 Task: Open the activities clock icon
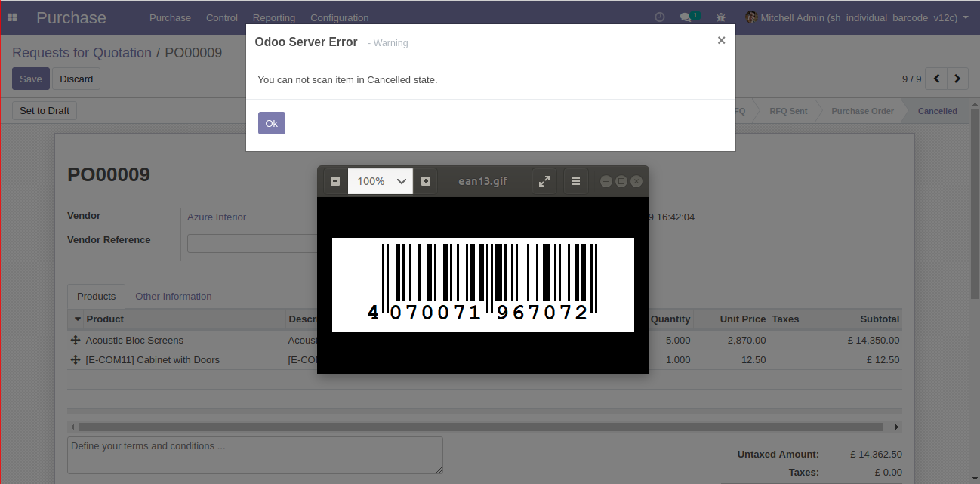660,17
